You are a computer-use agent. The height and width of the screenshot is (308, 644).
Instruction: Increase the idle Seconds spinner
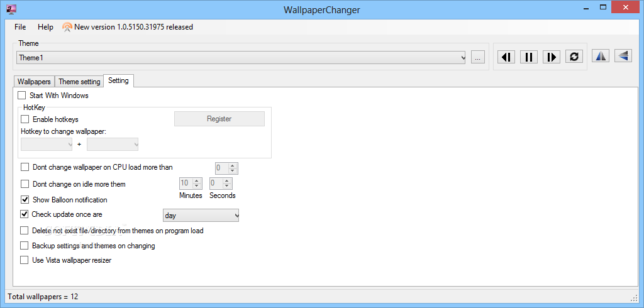pos(226,180)
